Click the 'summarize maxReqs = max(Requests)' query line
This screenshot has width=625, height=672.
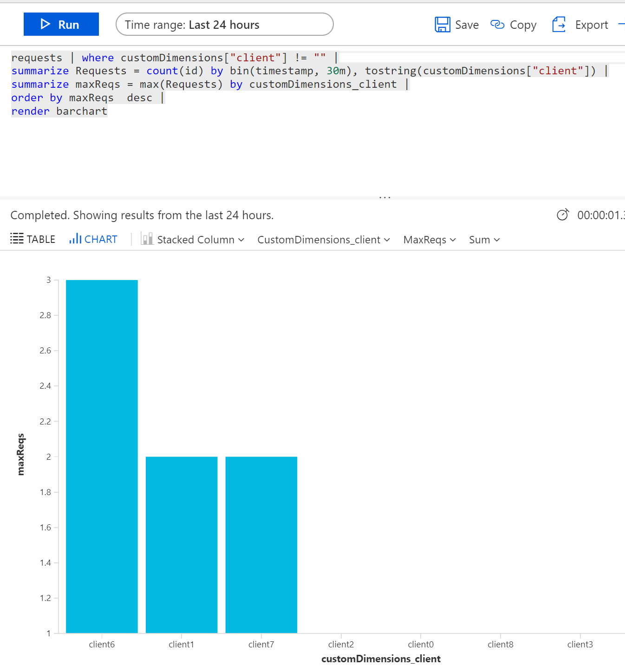point(210,84)
